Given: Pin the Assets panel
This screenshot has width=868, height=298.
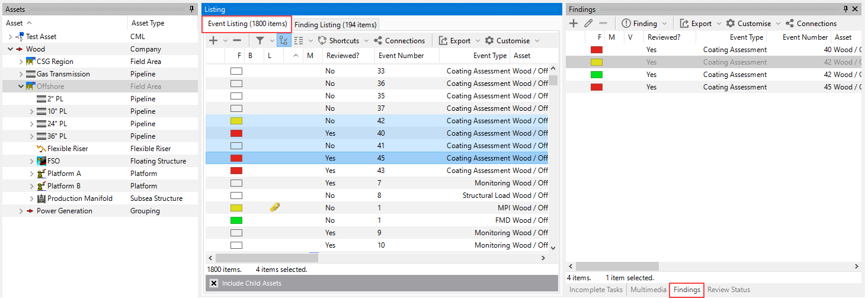Looking at the screenshot, I should pyautogui.click(x=191, y=9).
